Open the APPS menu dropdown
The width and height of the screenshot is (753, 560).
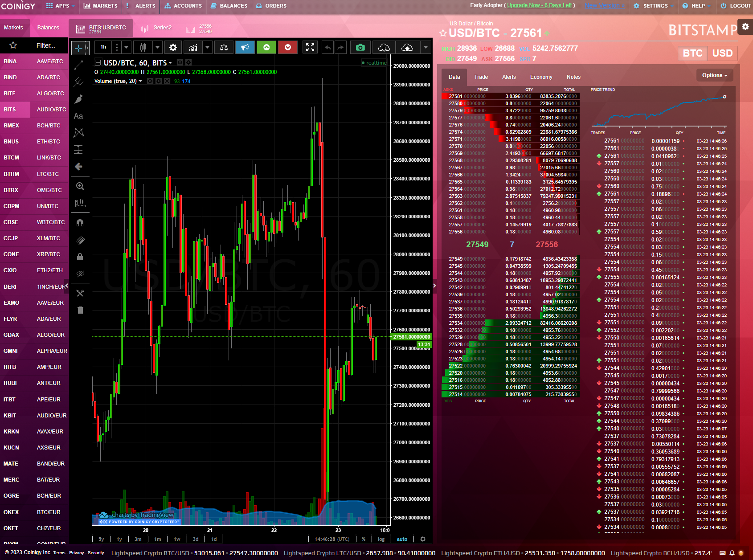point(60,6)
